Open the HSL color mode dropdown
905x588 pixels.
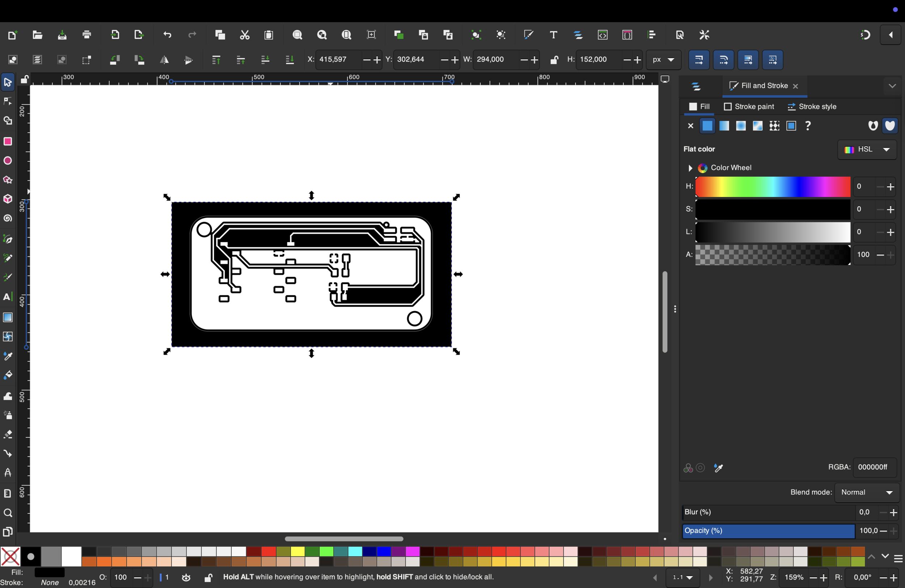pyautogui.click(x=867, y=150)
